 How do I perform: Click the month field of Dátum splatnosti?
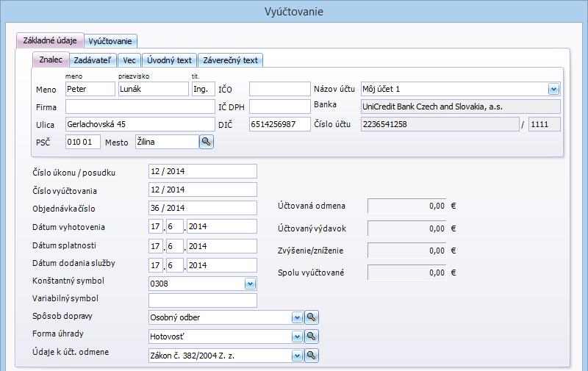[x=174, y=246]
